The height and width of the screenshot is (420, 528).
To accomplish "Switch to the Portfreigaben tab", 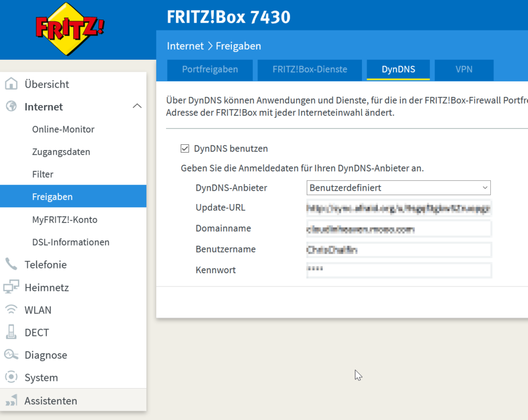I will pos(210,70).
